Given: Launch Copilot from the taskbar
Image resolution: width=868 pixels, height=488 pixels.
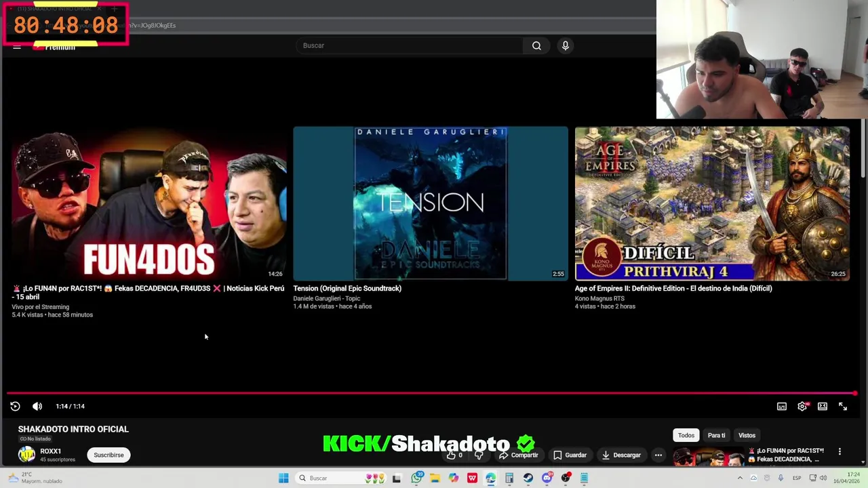Looking at the screenshot, I should (x=454, y=478).
